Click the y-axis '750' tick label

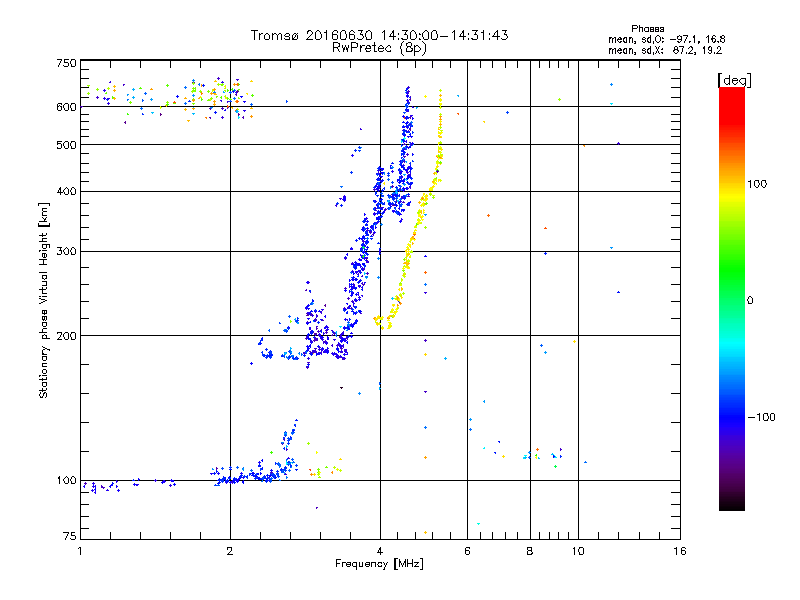(66, 63)
